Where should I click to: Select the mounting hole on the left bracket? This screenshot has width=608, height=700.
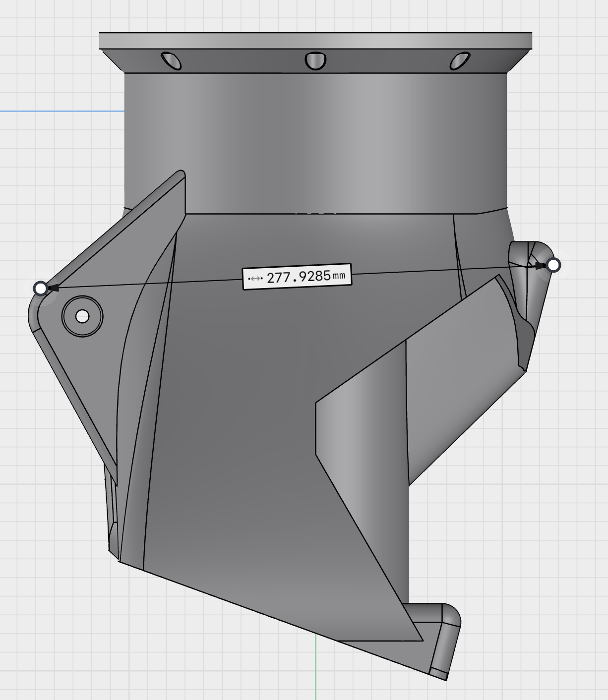82,316
